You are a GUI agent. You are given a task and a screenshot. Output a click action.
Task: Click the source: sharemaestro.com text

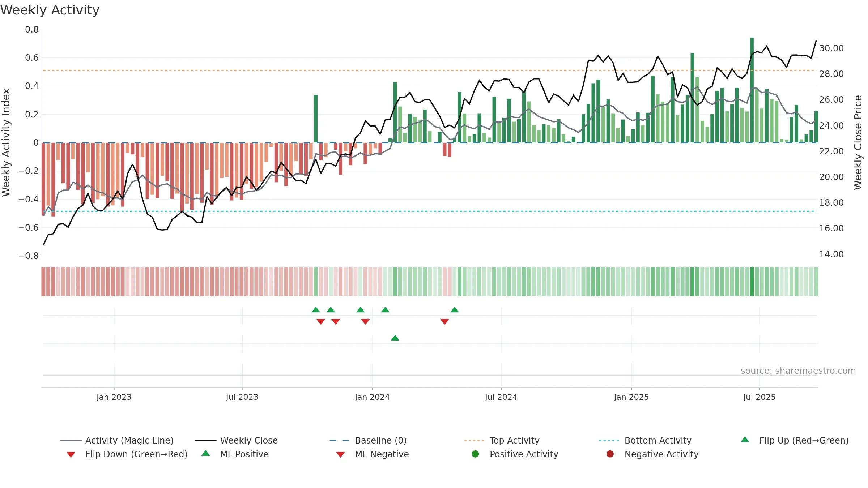pyautogui.click(x=798, y=371)
